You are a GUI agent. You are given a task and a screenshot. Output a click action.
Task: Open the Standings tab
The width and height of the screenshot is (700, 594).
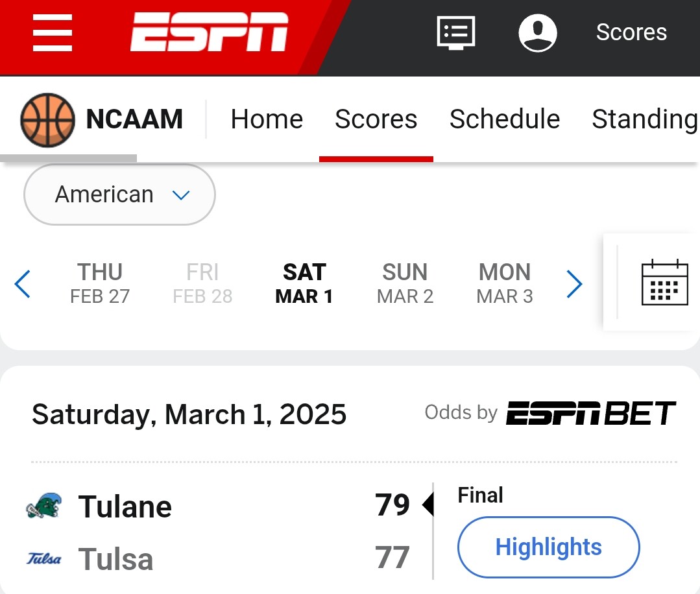point(644,119)
